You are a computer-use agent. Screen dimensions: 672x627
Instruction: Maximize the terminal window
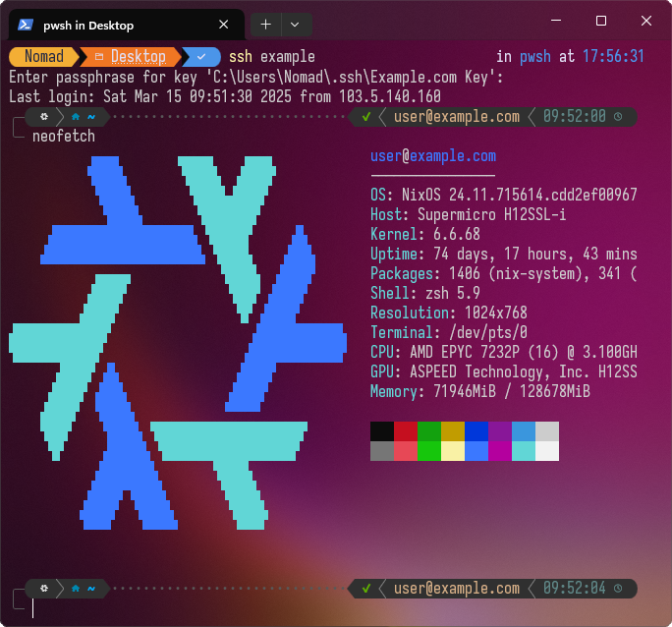601,20
